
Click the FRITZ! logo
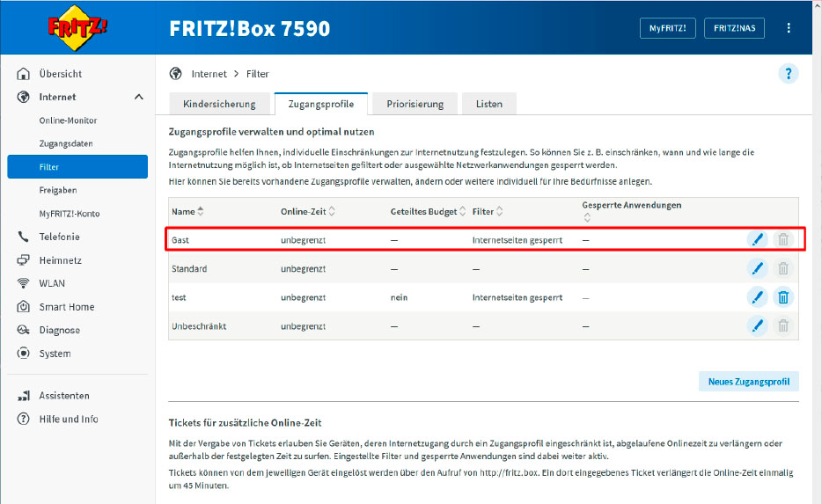point(77,28)
